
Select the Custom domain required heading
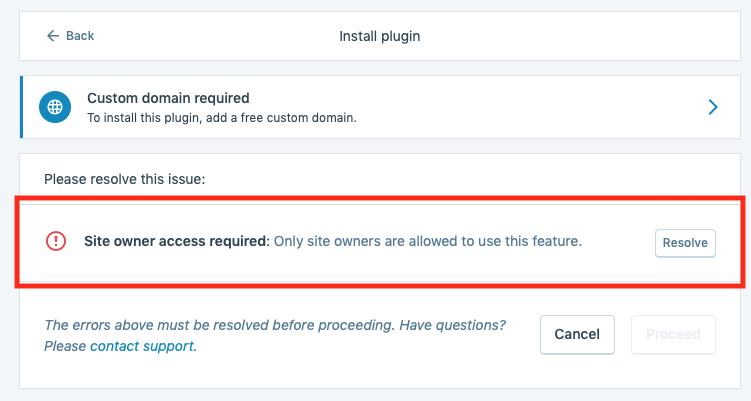168,98
